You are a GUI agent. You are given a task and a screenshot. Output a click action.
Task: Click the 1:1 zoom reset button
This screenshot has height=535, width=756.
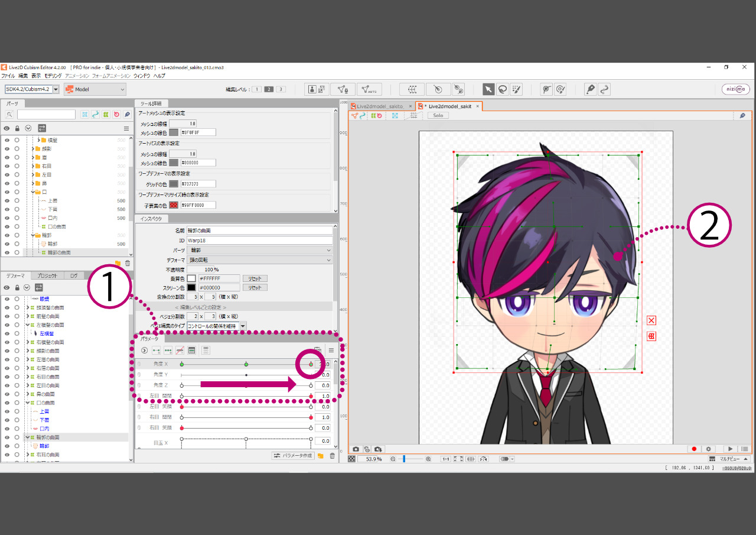pos(446,459)
